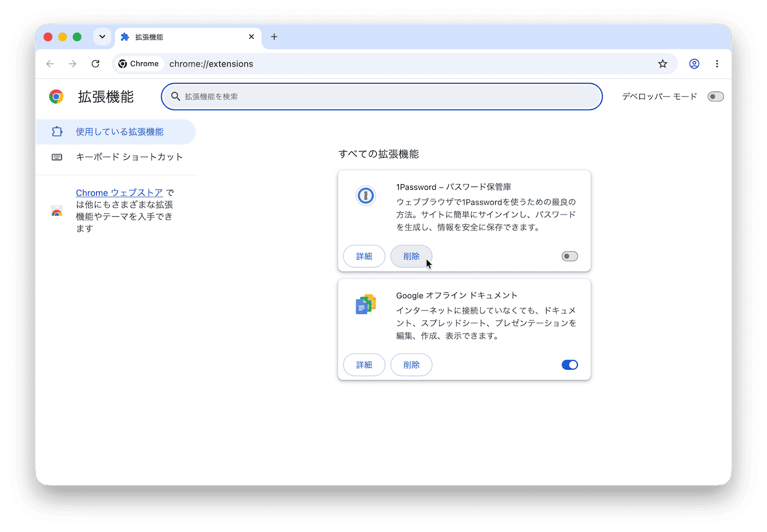Open a new tab with the plus icon
This screenshot has width=767, height=532.
click(x=274, y=37)
